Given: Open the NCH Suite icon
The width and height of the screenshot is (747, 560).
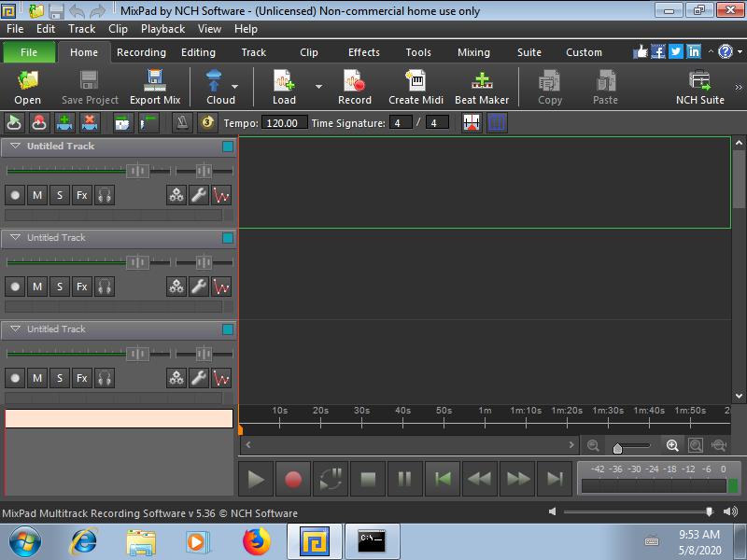Looking at the screenshot, I should 699,80.
